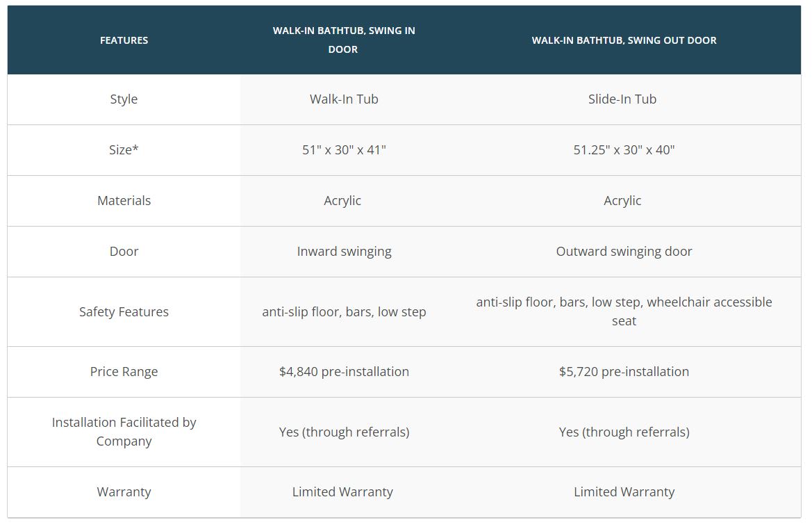
Task: Select the Safety Features row label
Action: click(124, 312)
